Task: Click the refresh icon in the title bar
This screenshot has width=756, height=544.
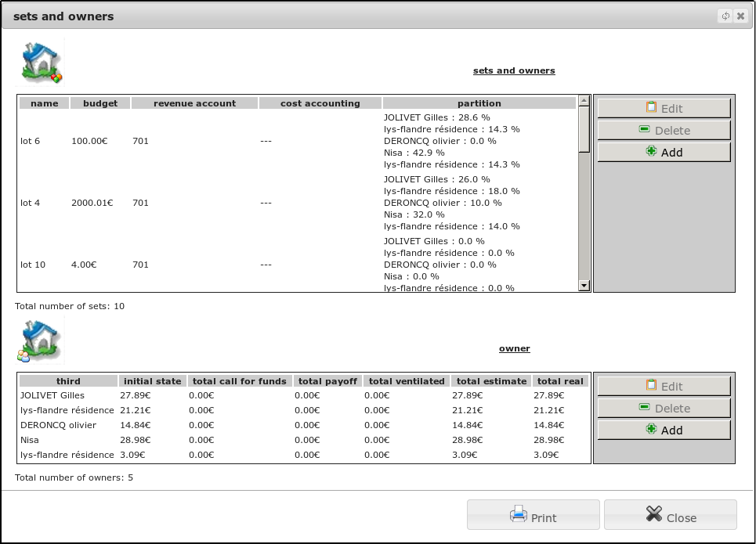Action: 725,16
